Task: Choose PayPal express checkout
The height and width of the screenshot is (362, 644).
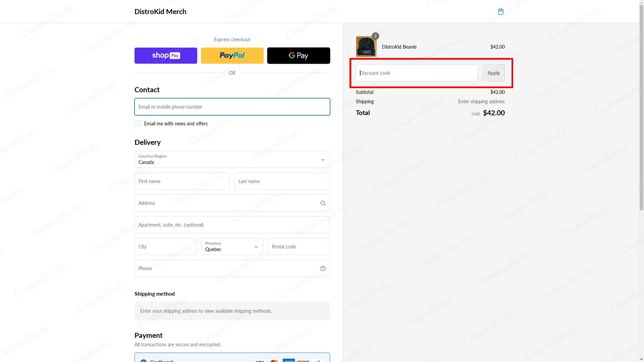Action: pyautogui.click(x=232, y=56)
